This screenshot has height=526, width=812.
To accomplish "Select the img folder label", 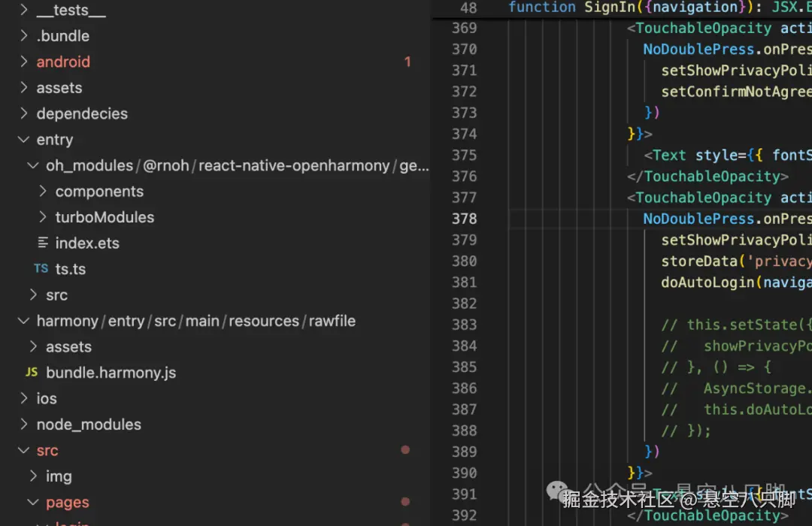I will coord(59,476).
